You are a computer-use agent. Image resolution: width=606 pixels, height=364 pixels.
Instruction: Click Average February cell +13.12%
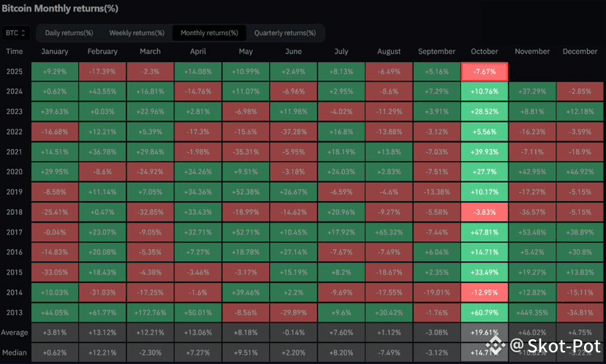point(102,333)
